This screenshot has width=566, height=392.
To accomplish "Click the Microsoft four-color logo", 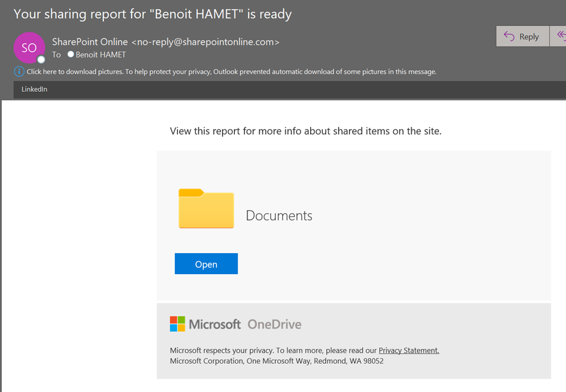I will tap(177, 324).
